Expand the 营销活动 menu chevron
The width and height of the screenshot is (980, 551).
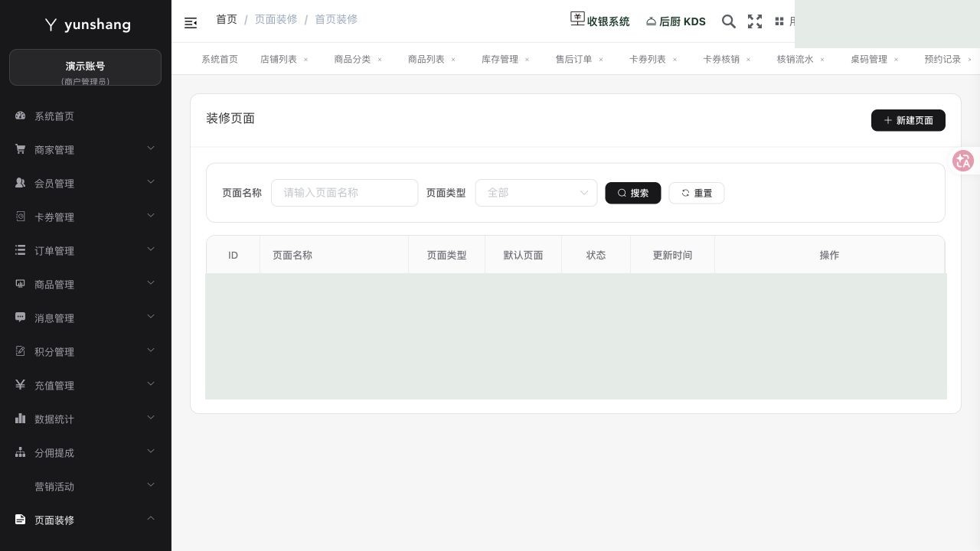pyautogui.click(x=151, y=485)
